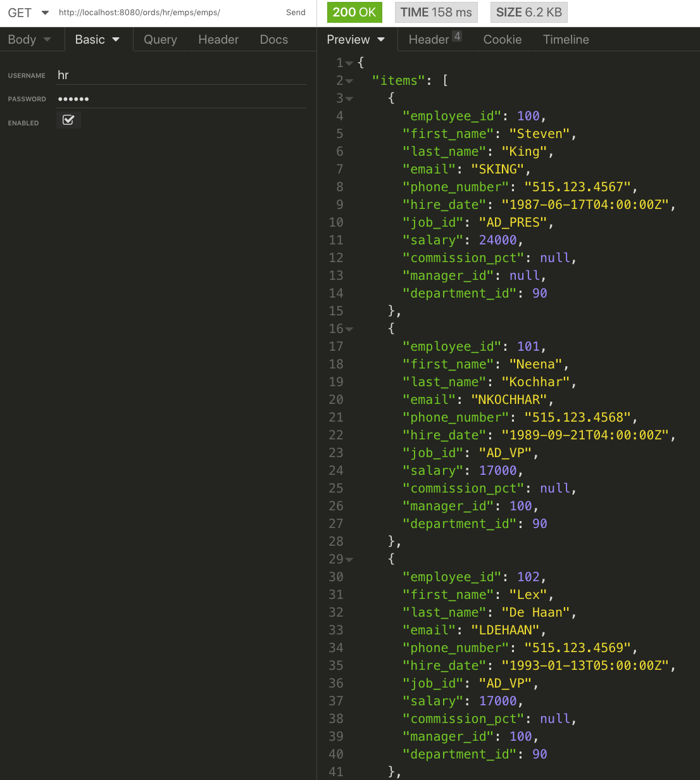Open the Basic auth type dropdown
This screenshot has width=700, height=780.
pos(97,39)
